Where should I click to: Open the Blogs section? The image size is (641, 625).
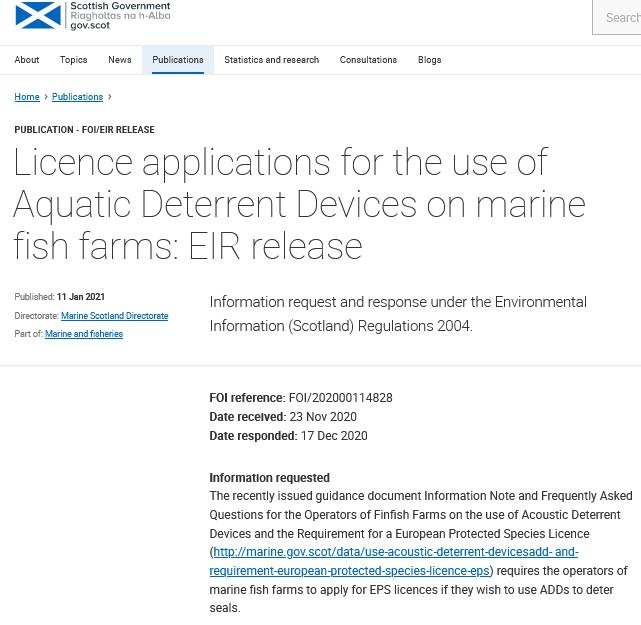430,60
